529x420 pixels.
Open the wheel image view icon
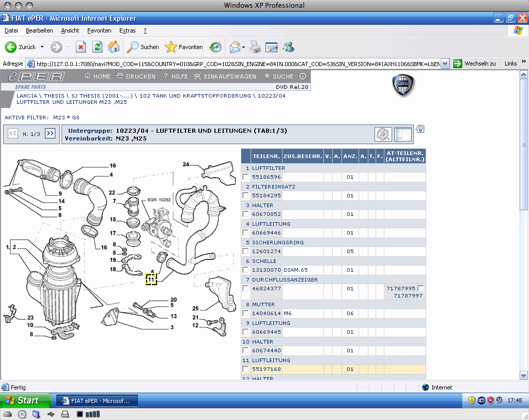coord(383,134)
